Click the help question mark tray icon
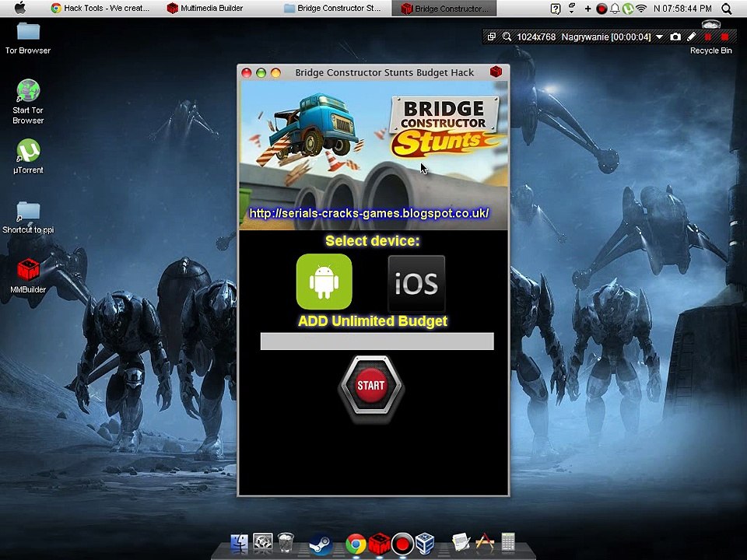 [555, 8]
